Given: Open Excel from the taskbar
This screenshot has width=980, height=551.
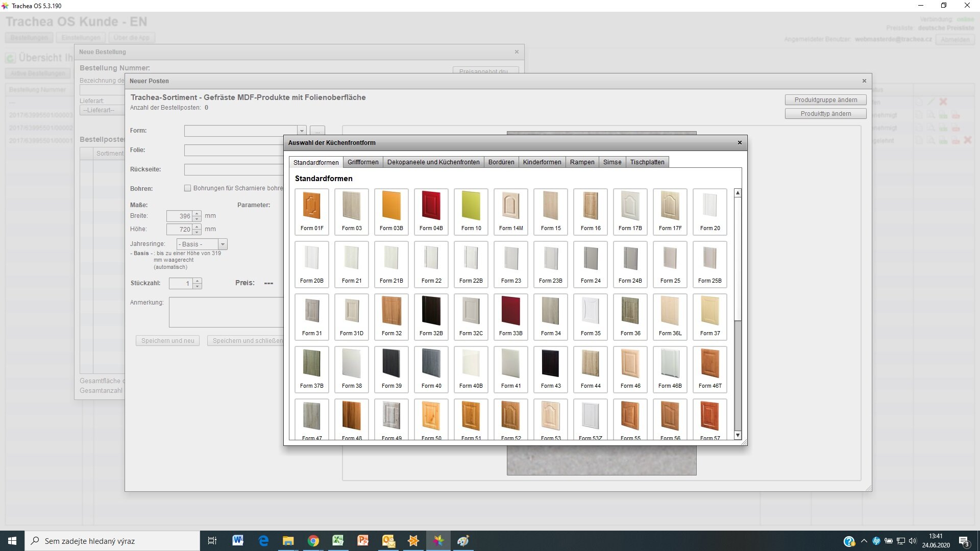Looking at the screenshot, I should click(x=338, y=541).
